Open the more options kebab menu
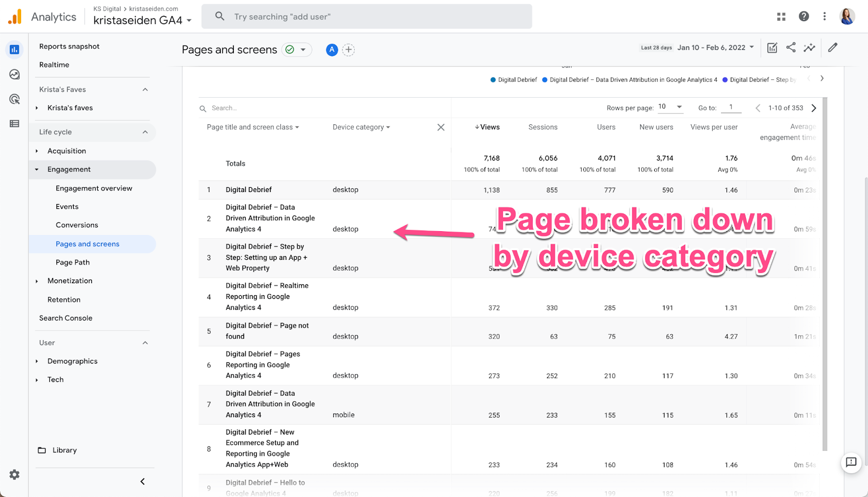The height and width of the screenshot is (497, 868). click(x=825, y=17)
